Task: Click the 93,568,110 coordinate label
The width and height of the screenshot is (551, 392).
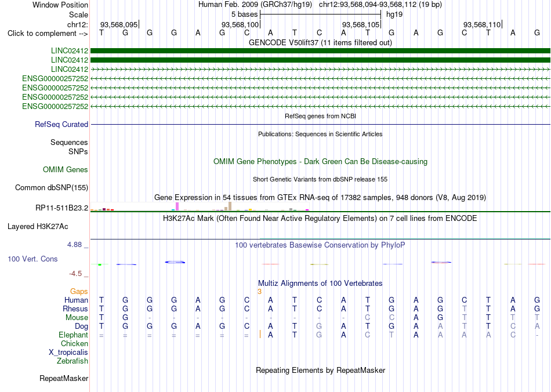Action: (482, 24)
